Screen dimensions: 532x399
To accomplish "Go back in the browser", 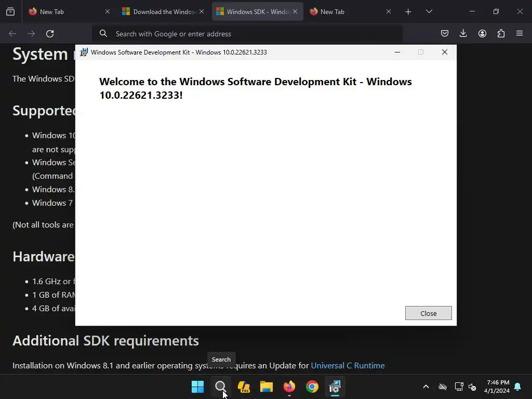I will pos(12,34).
